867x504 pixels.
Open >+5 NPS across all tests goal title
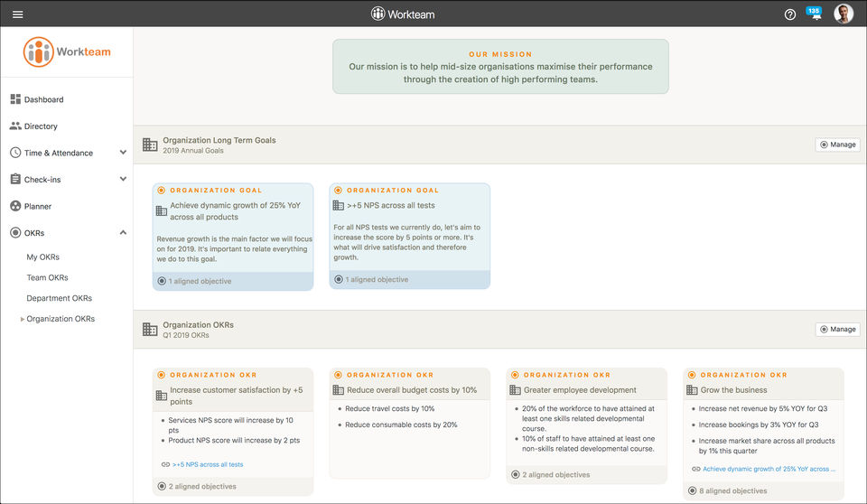pyautogui.click(x=391, y=205)
